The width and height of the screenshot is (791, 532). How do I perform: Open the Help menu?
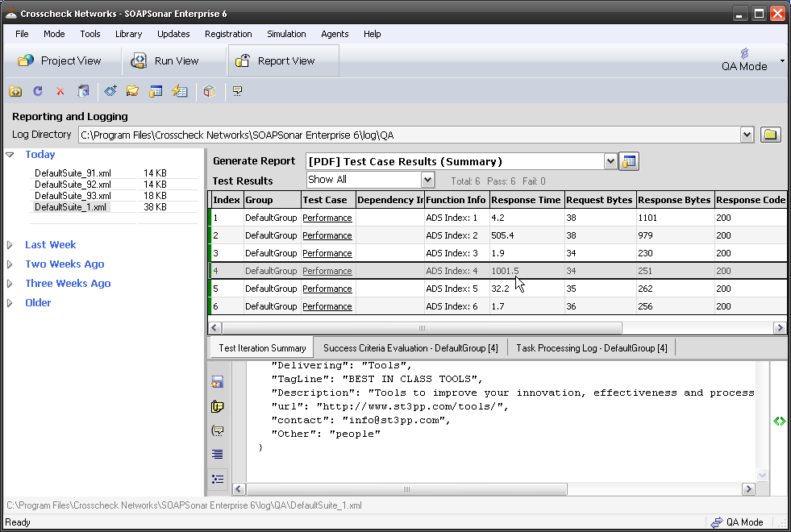click(x=372, y=34)
